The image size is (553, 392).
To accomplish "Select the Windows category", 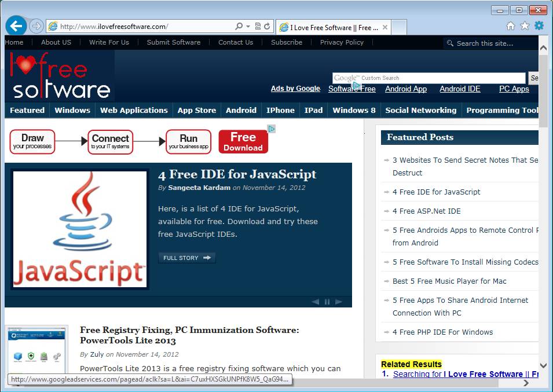I will pyautogui.click(x=72, y=111).
